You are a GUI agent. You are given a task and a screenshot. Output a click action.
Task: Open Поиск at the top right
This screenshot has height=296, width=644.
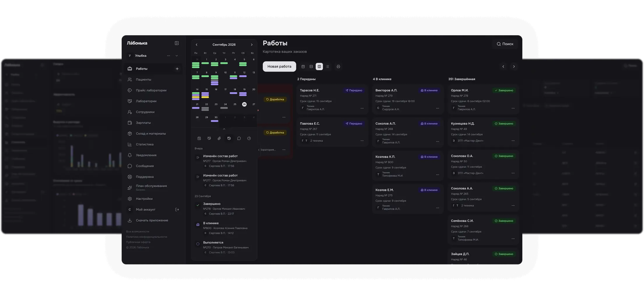[x=505, y=44]
